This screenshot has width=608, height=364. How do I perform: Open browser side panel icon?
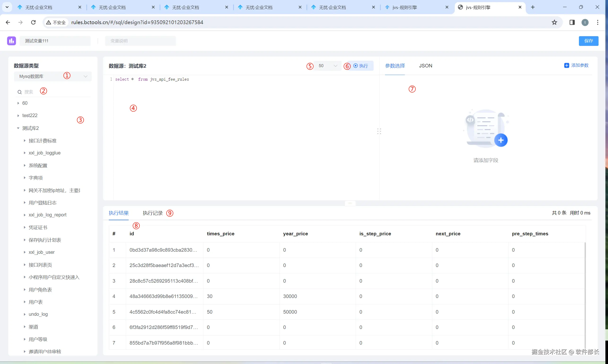coord(572,22)
